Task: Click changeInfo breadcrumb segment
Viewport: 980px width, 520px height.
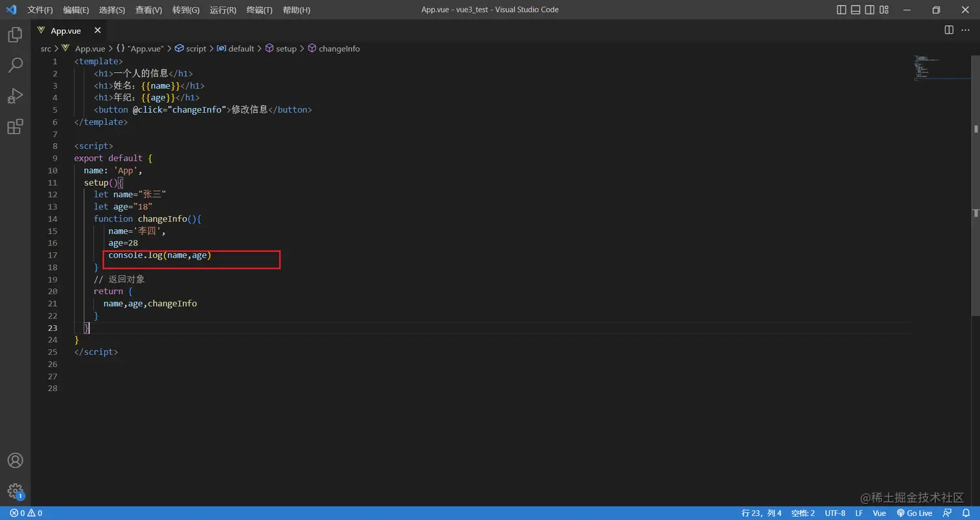Action: click(334, 49)
